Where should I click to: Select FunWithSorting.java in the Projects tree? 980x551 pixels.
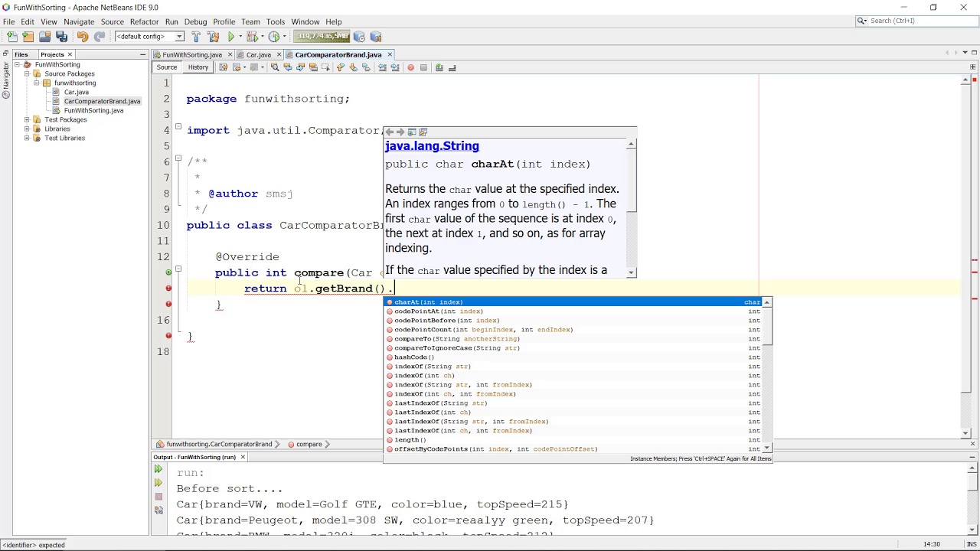93,110
